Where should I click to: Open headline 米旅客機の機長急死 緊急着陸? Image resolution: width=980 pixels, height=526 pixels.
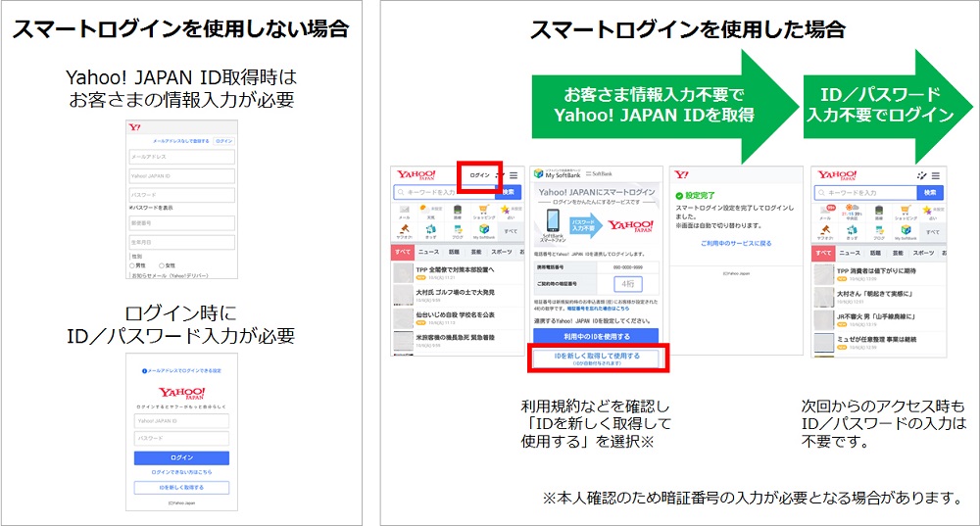pos(455,337)
